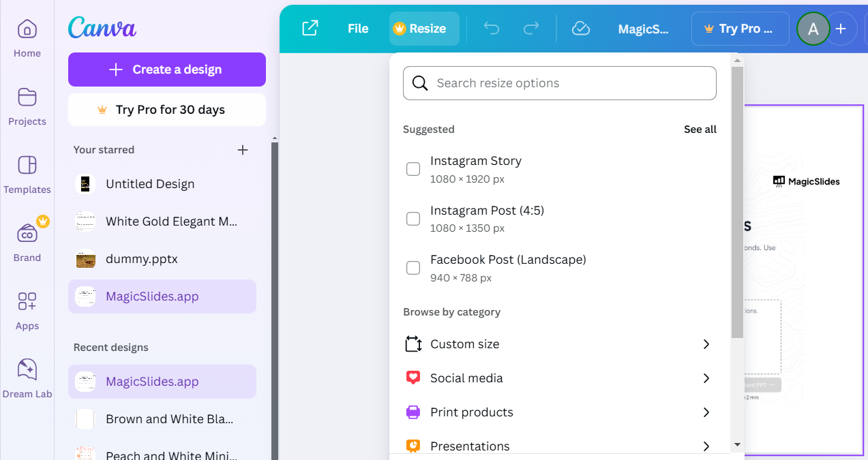Open the Templates sidebar icon
Image resolution: width=868 pixels, height=460 pixels.
[x=27, y=166]
